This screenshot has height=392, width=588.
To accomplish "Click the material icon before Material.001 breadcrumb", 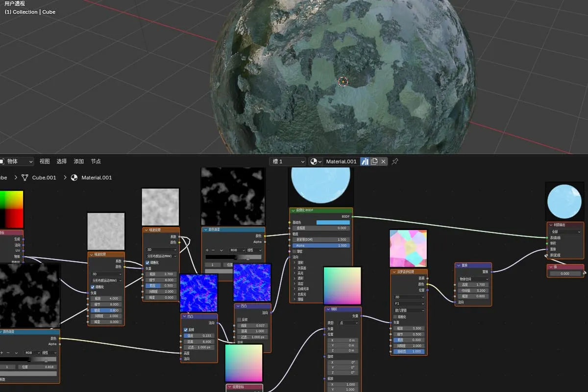I will click(74, 178).
